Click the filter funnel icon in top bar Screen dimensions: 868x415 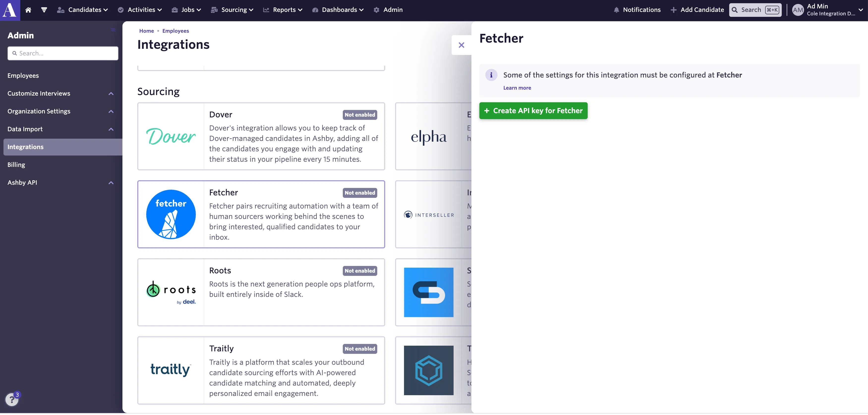click(44, 10)
